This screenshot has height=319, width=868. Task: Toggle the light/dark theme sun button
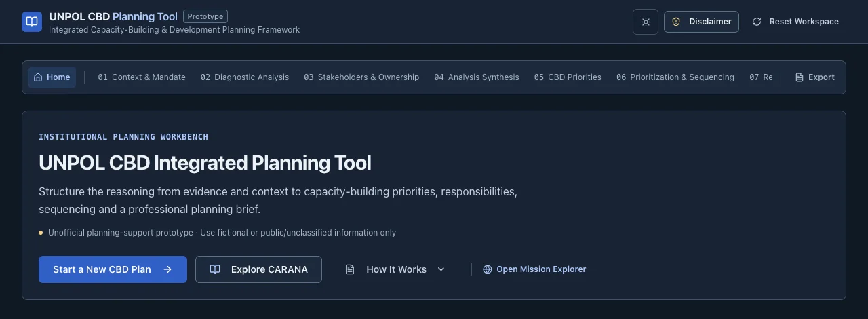(x=646, y=22)
